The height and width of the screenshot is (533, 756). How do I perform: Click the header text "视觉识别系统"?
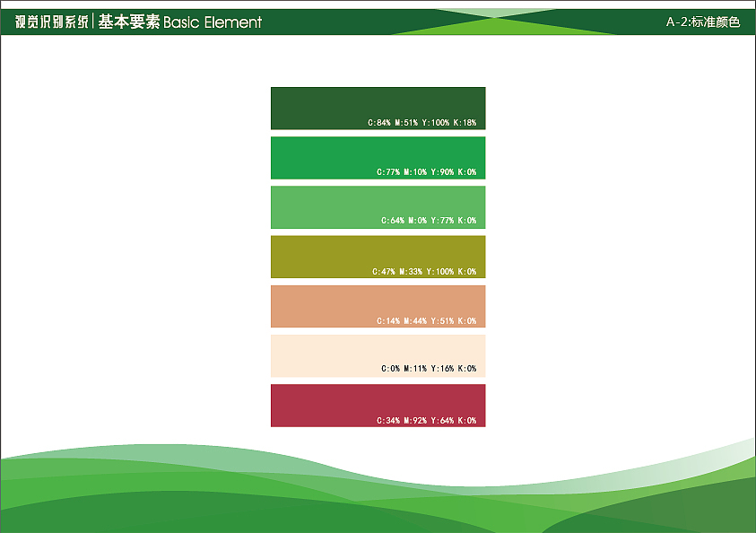[52, 22]
